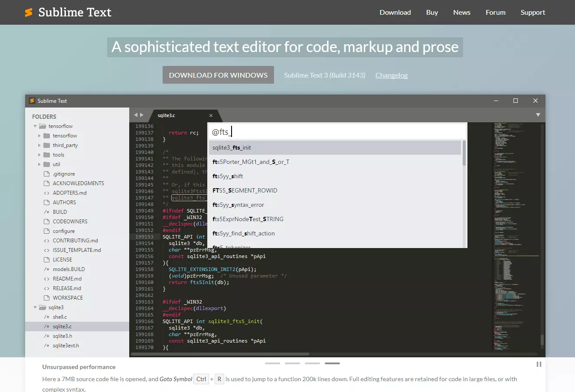Click the DOWNLOAD FOR WINDOWS button
Screen dimensions: 575x392
[218, 75]
